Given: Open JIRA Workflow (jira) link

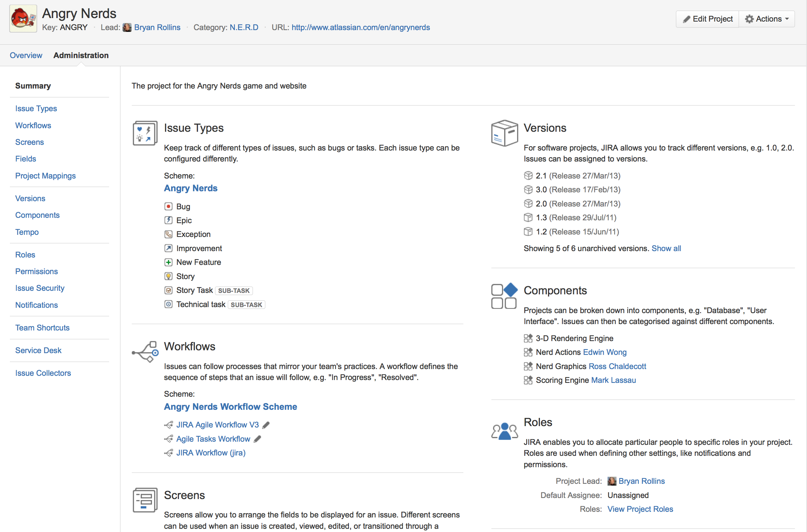Looking at the screenshot, I should (x=211, y=453).
